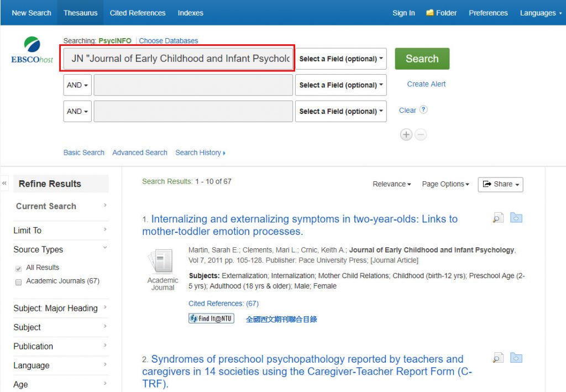Open the Folder icon in top bar

pos(429,13)
